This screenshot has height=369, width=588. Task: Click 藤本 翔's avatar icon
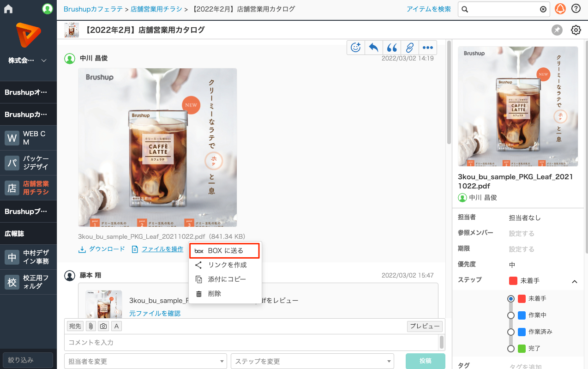pos(70,276)
